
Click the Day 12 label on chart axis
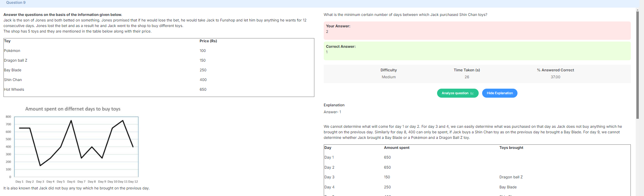133,181
